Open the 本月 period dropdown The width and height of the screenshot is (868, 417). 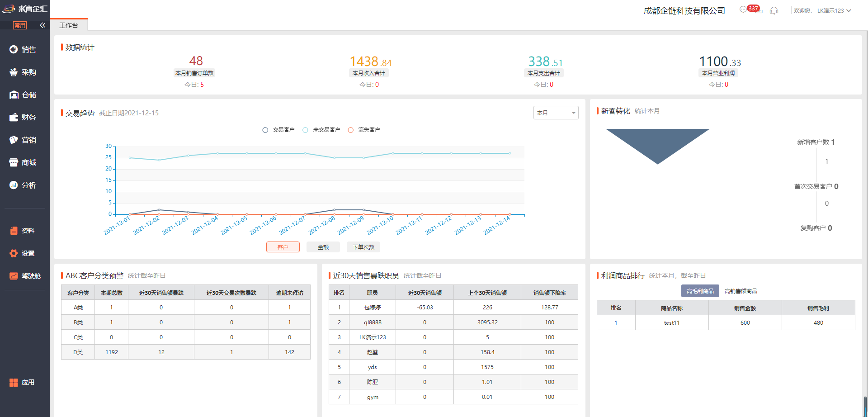point(556,113)
